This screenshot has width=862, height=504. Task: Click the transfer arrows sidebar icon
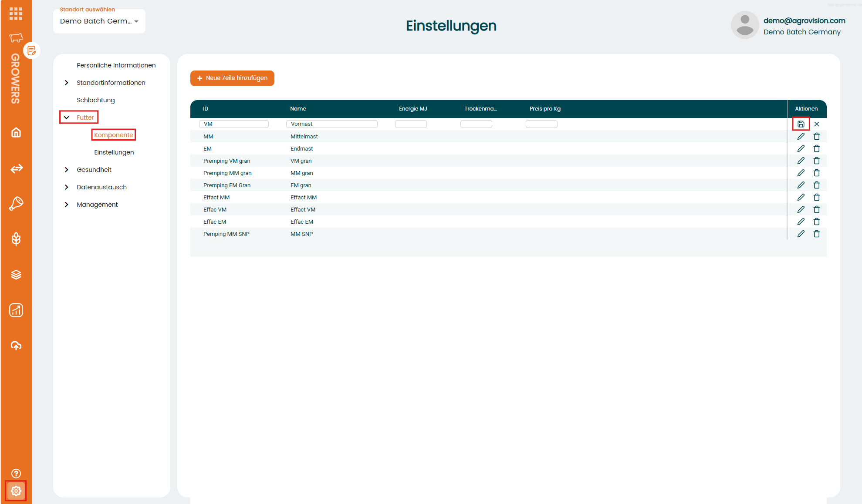click(x=16, y=168)
